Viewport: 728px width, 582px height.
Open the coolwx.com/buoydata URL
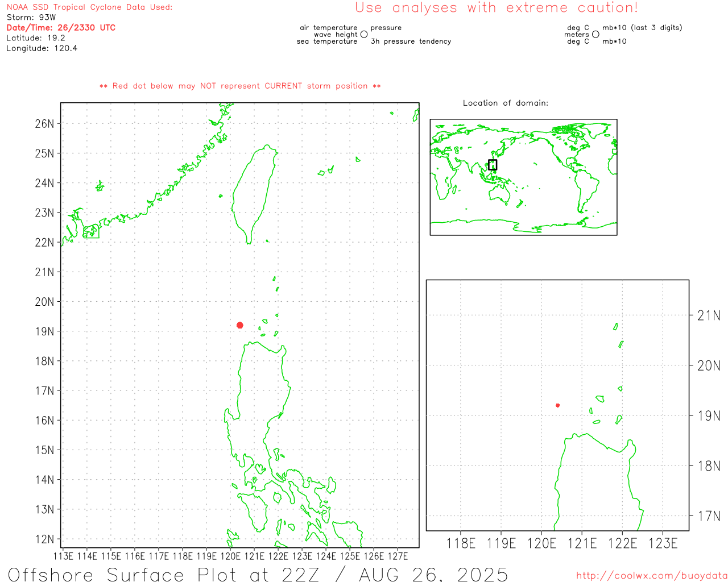point(652,576)
